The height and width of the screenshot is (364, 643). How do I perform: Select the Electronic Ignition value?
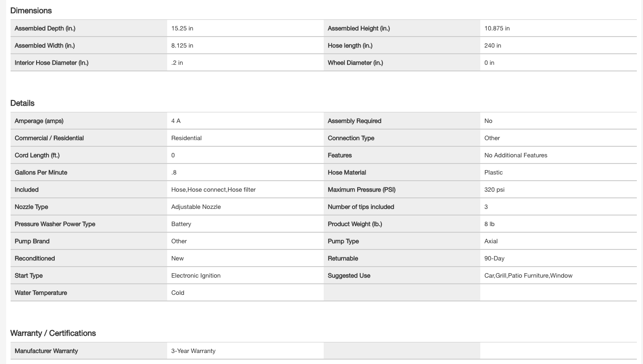click(x=196, y=275)
